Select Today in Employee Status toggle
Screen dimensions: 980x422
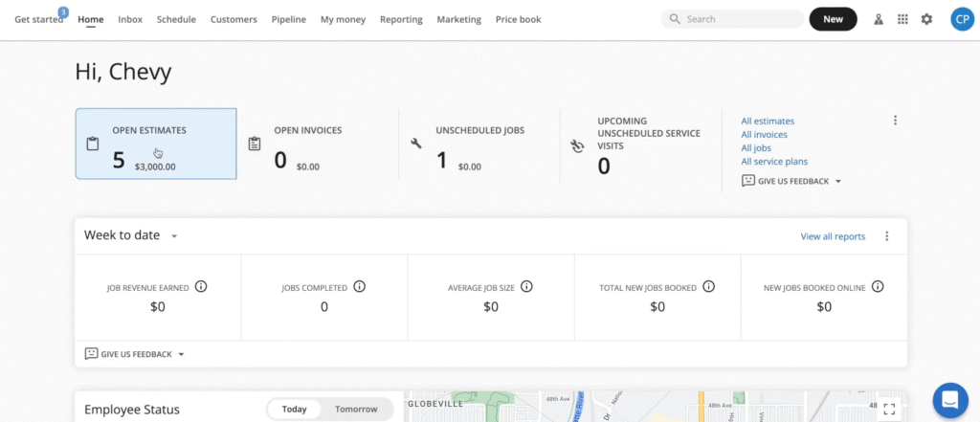(x=295, y=410)
